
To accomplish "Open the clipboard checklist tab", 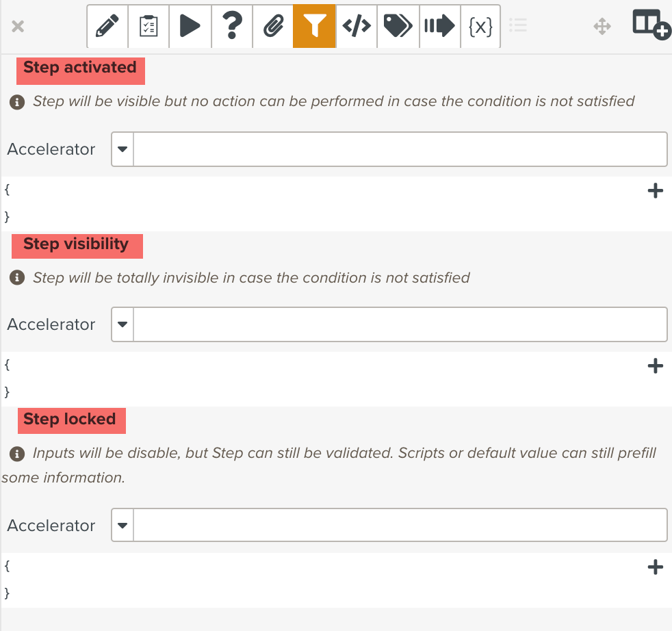I will pos(148,27).
